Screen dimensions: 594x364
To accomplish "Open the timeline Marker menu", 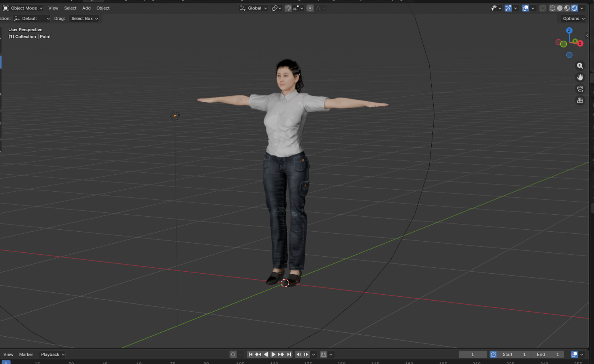I will click(x=26, y=354).
